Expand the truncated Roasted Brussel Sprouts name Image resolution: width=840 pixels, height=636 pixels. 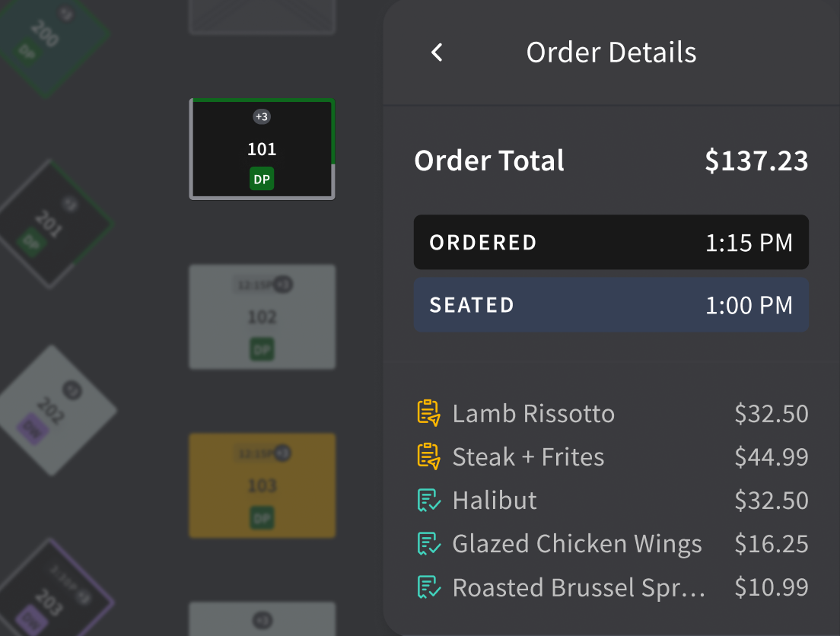pyautogui.click(x=578, y=587)
